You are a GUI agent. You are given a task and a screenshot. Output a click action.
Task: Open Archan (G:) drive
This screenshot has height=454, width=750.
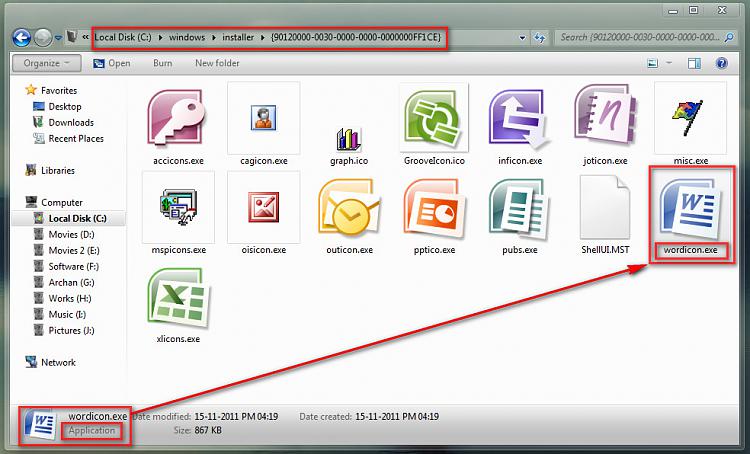(71, 283)
